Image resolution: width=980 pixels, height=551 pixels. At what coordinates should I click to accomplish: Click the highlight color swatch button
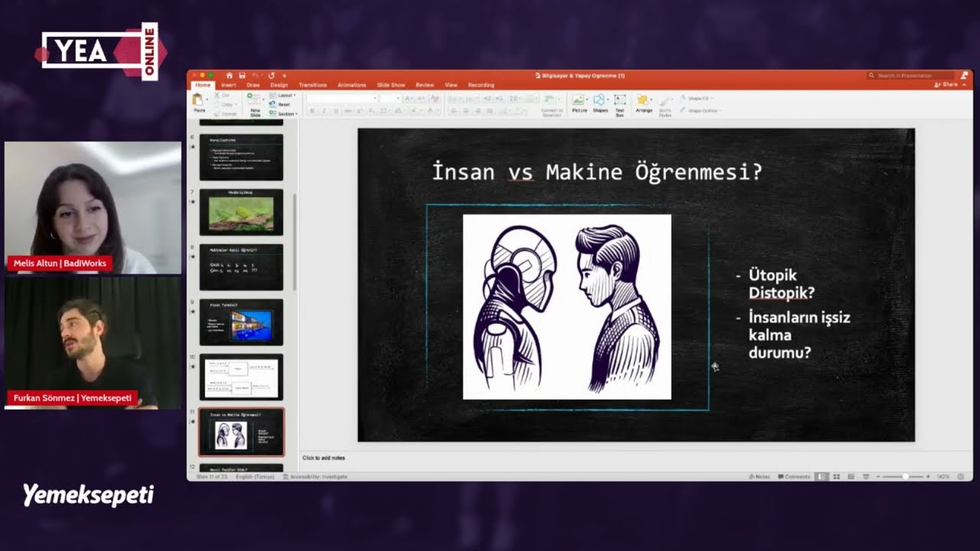[413, 110]
